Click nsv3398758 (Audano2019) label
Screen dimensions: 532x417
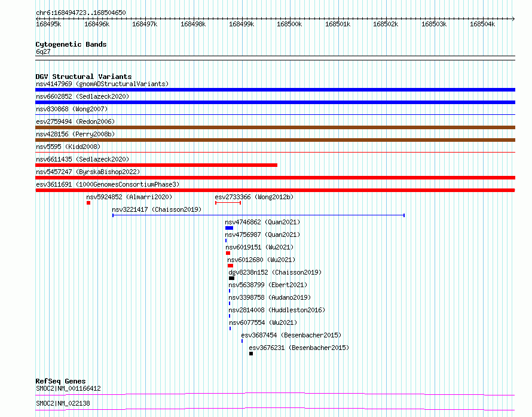pos(270,297)
